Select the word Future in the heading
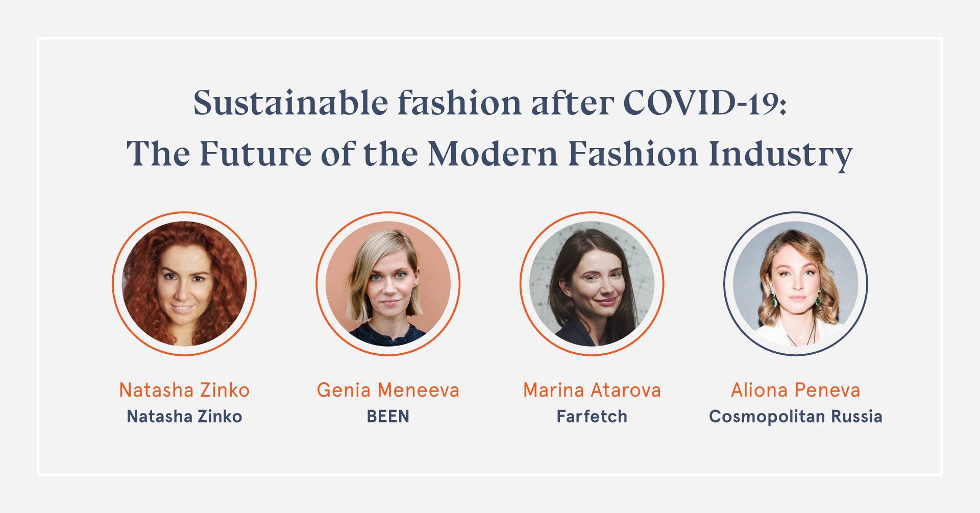Image resolution: width=980 pixels, height=513 pixels. 255,154
